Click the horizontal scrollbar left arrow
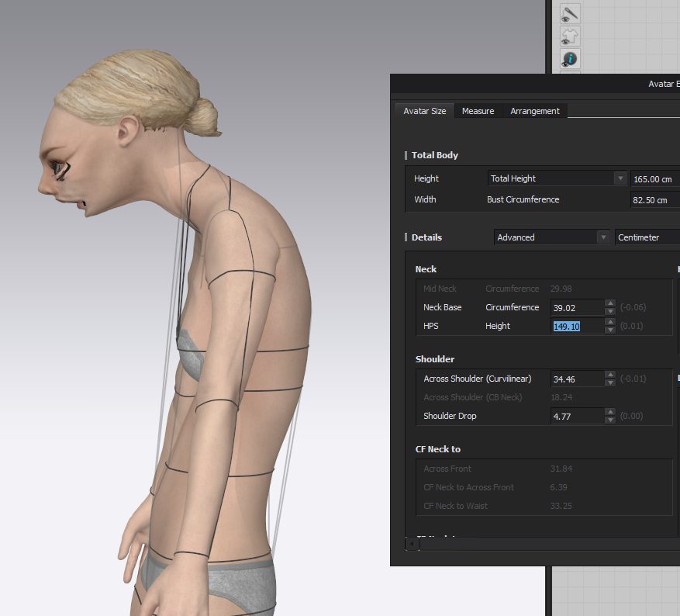Viewport: 680px width, 616px height. (x=412, y=544)
